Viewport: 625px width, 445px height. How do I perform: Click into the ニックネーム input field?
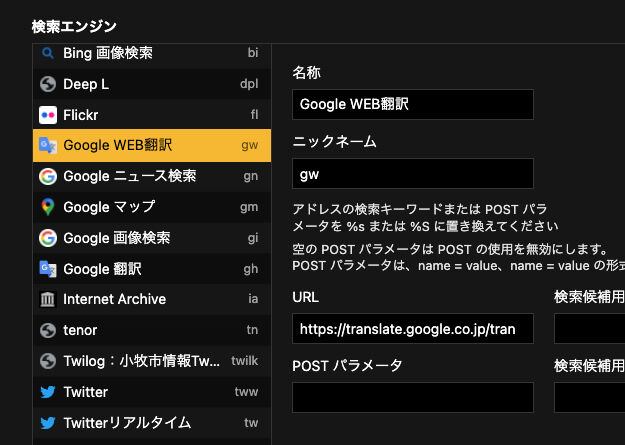tap(413, 173)
